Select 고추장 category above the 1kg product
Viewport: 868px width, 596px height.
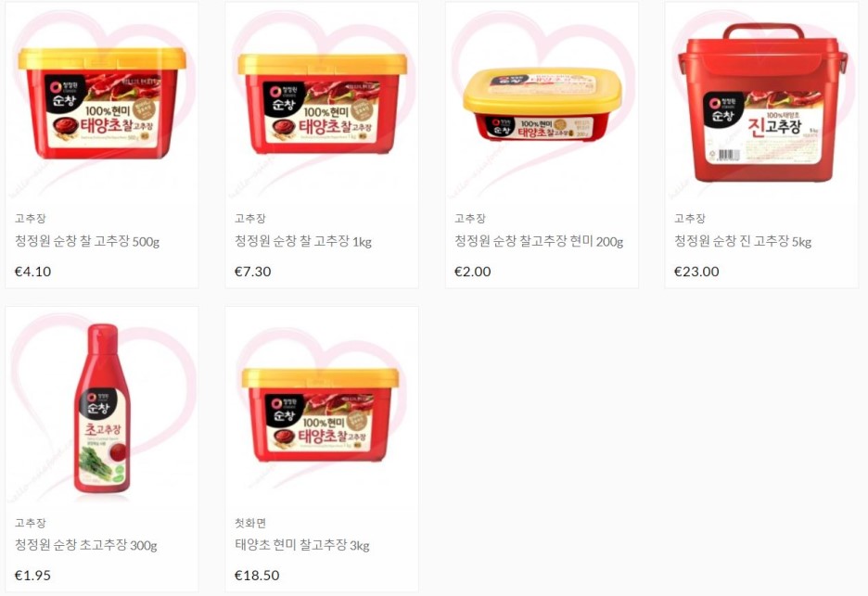click(x=250, y=219)
